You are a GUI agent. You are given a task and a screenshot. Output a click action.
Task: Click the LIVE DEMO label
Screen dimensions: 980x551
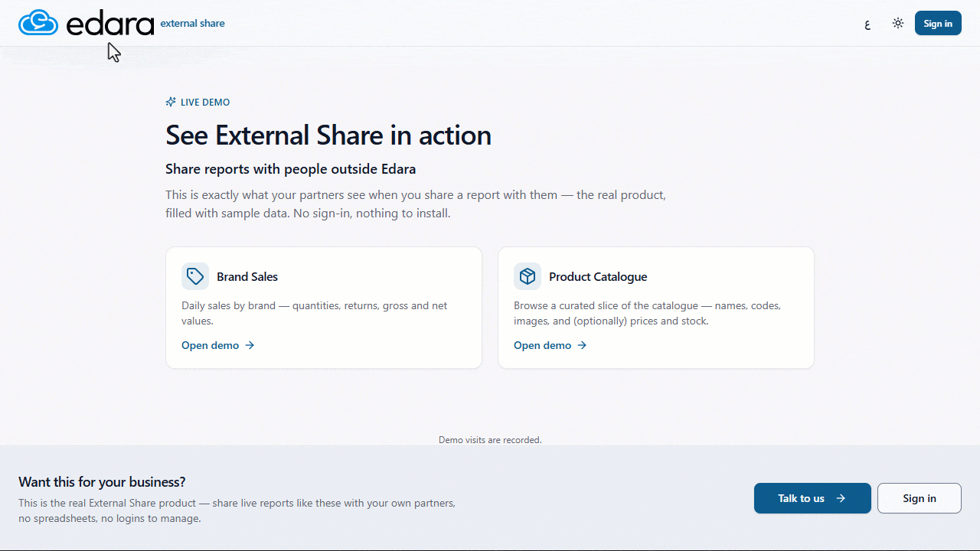pos(205,102)
